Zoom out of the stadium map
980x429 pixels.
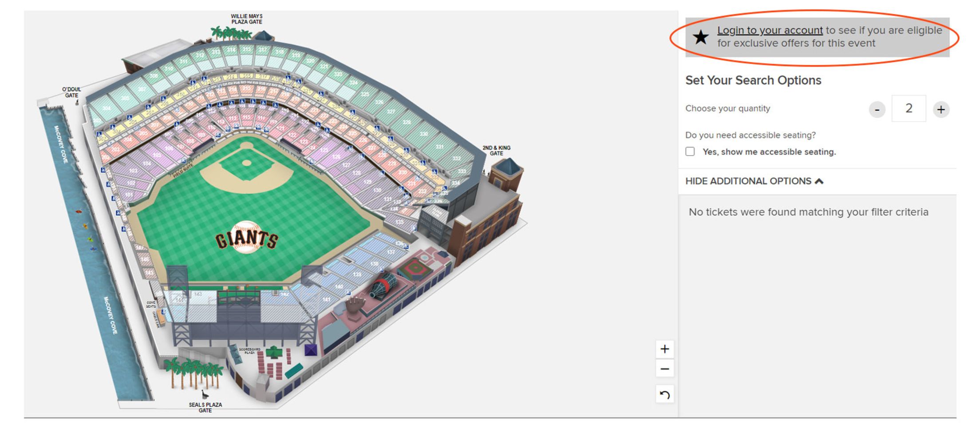click(664, 369)
